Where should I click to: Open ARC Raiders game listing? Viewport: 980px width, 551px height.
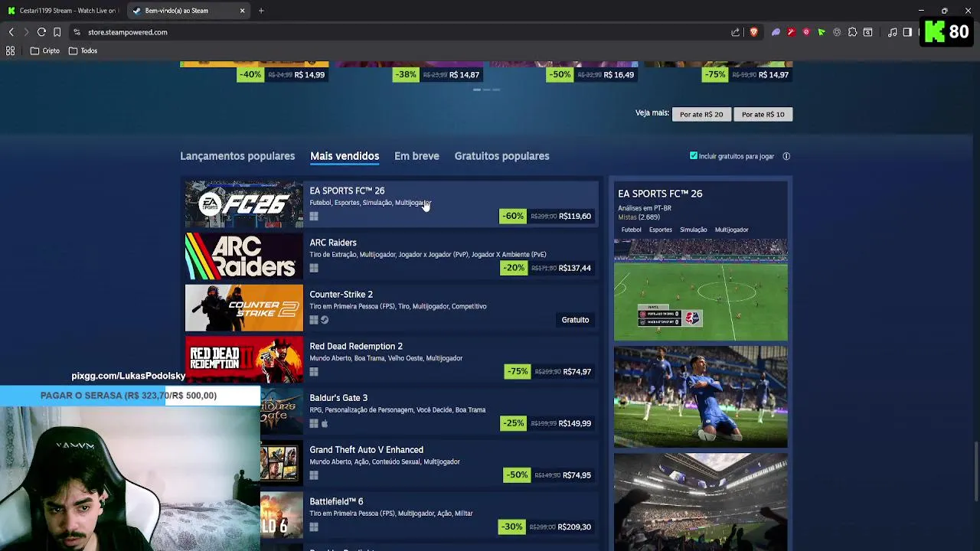click(x=391, y=256)
